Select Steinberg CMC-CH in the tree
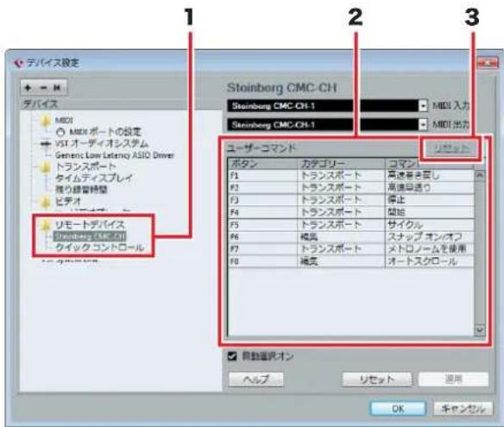This screenshot has width=504, height=427. pyautogui.click(x=90, y=236)
